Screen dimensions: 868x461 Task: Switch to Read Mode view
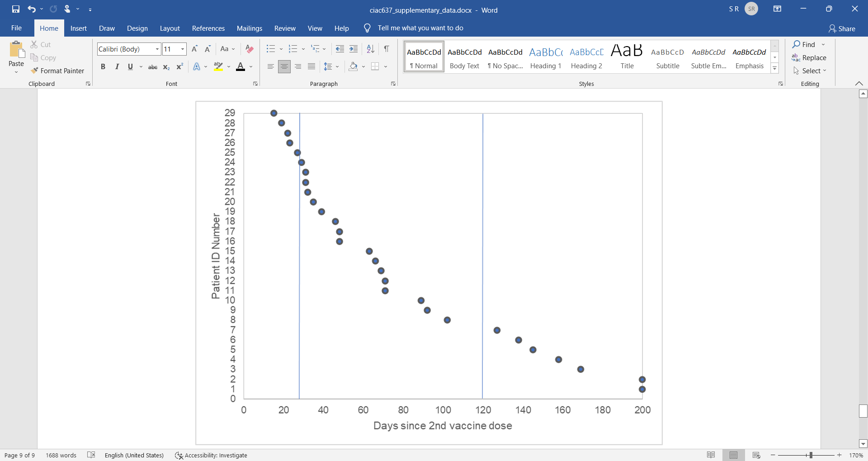[711, 455]
